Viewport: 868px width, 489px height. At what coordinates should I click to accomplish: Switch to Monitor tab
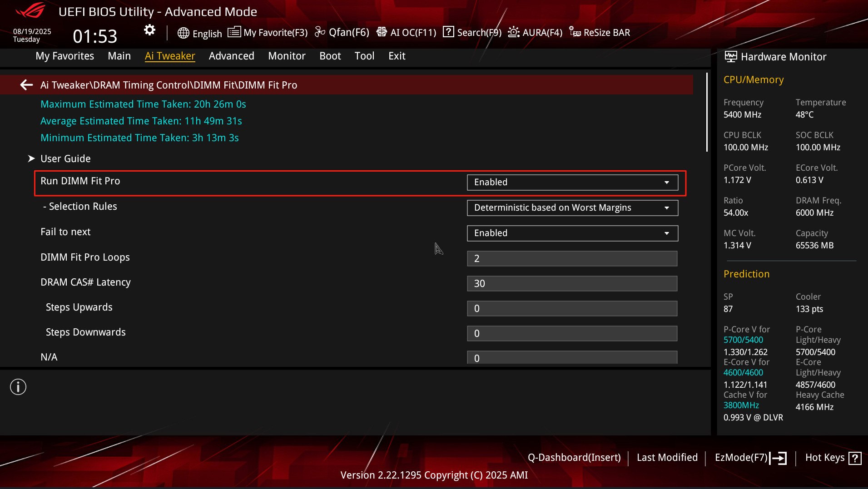pos(287,56)
